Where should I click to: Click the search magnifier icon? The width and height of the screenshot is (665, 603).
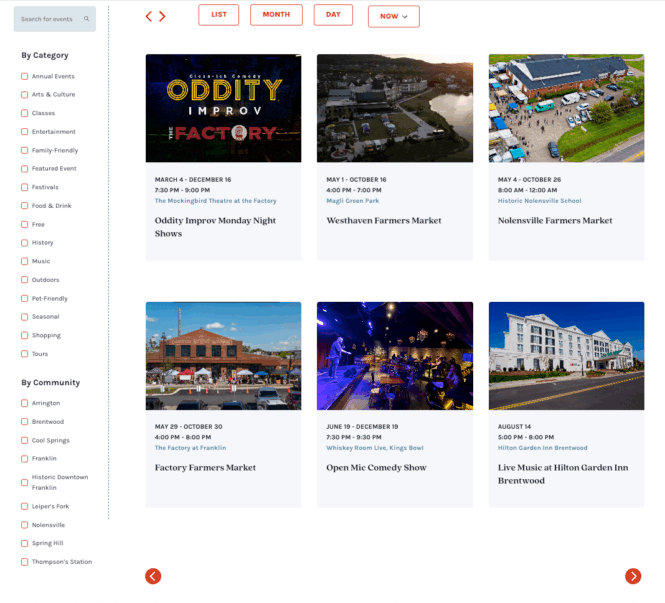(x=87, y=19)
